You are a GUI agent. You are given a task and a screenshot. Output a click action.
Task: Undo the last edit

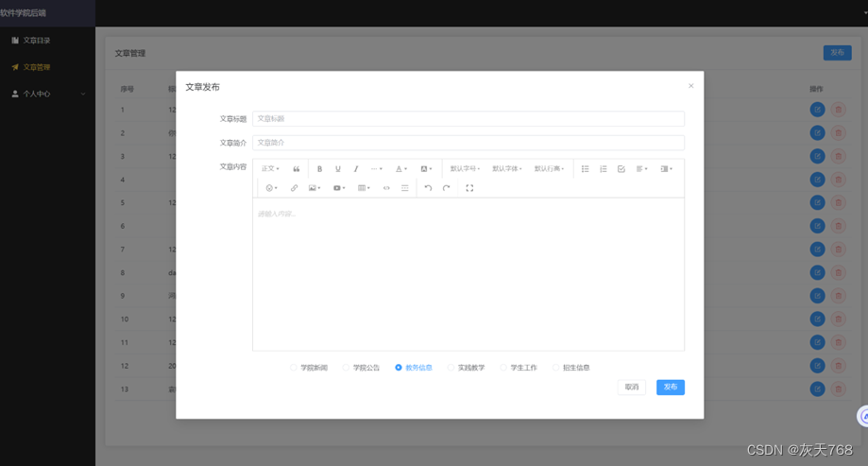coord(428,188)
